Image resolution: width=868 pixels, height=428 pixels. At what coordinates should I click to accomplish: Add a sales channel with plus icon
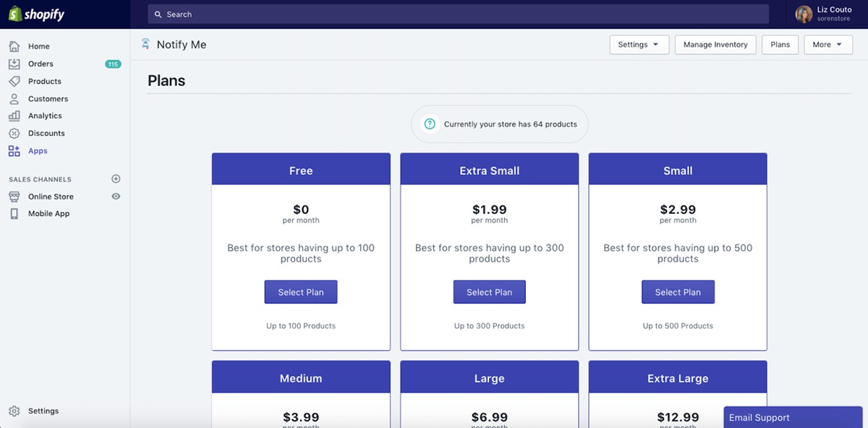(116, 179)
